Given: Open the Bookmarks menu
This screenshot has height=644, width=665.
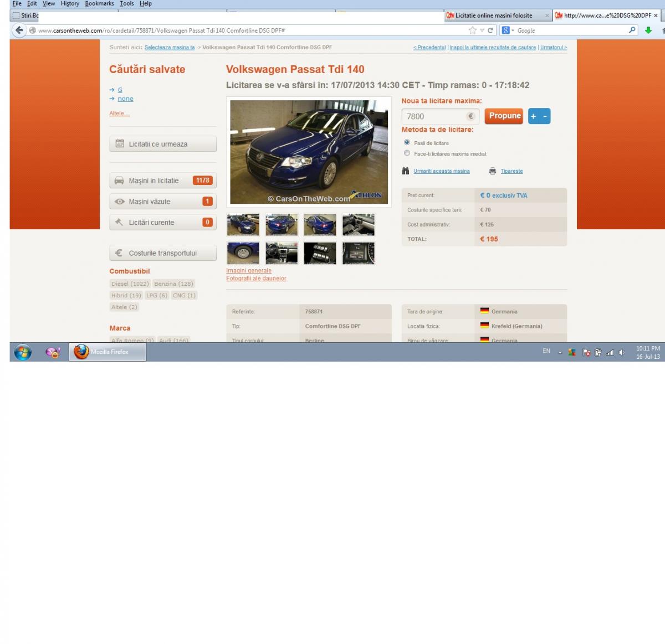Looking at the screenshot, I should click(99, 3).
